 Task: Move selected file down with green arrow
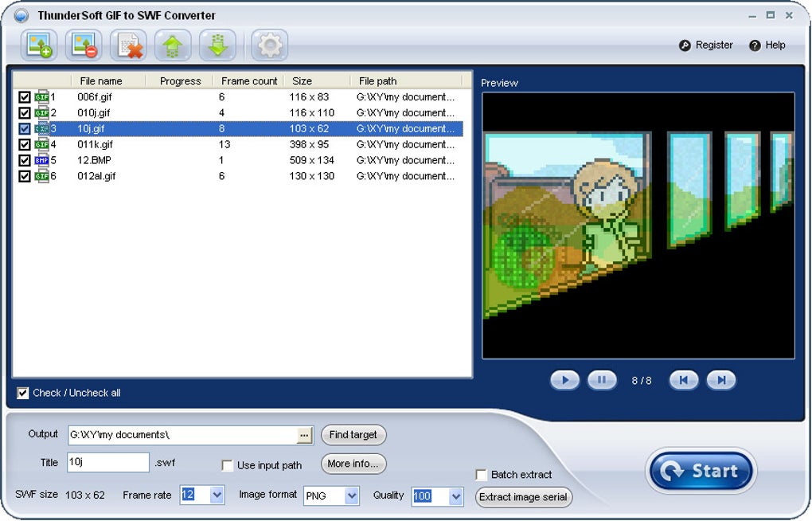click(x=217, y=45)
